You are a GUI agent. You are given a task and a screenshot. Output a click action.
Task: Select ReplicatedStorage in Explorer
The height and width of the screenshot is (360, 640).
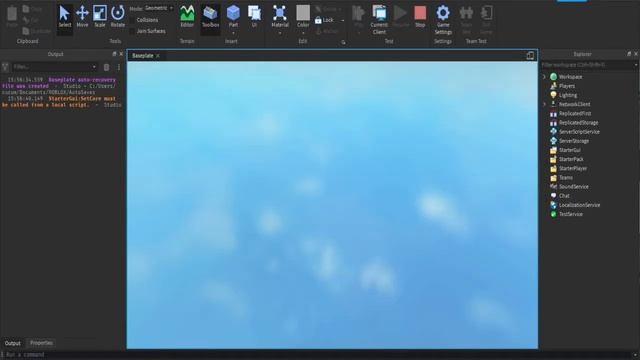click(578, 122)
